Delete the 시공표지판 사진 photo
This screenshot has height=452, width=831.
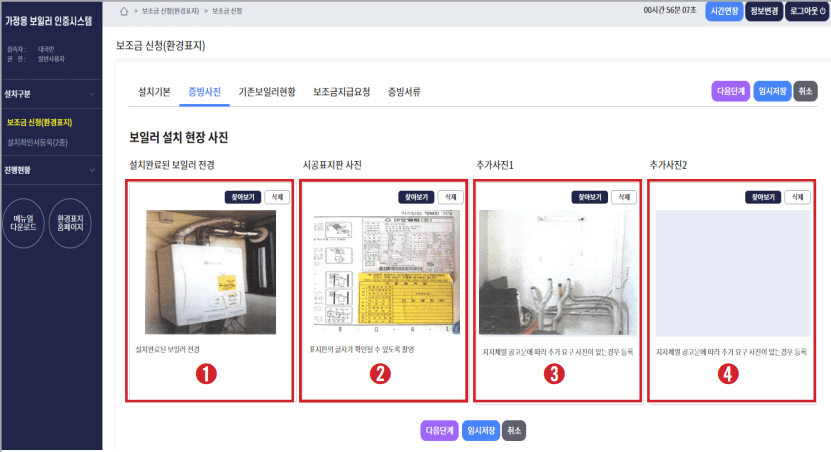[x=450, y=197]
